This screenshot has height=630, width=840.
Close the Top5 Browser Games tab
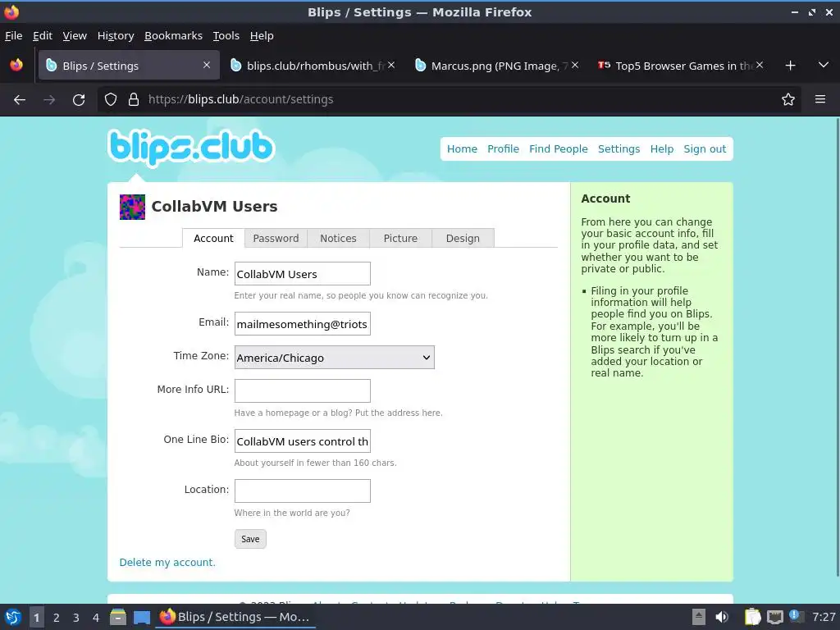coord(759,65)
